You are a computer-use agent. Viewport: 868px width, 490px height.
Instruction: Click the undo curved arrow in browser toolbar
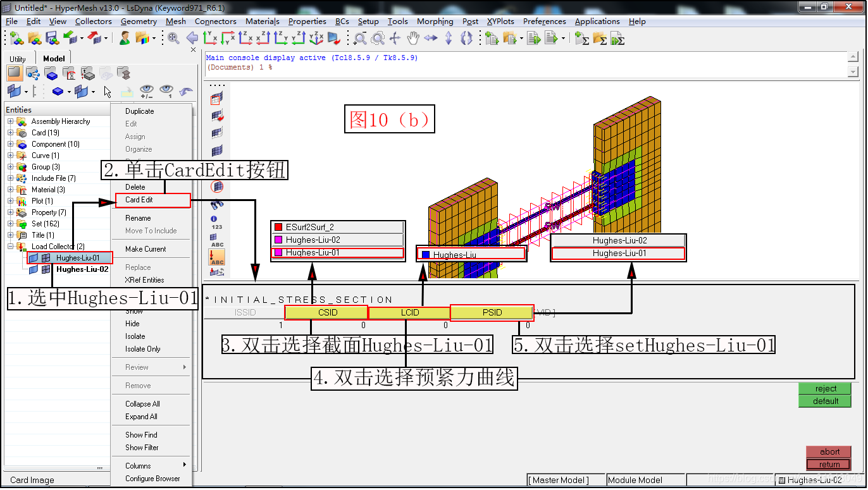click(x=187, y=92)
